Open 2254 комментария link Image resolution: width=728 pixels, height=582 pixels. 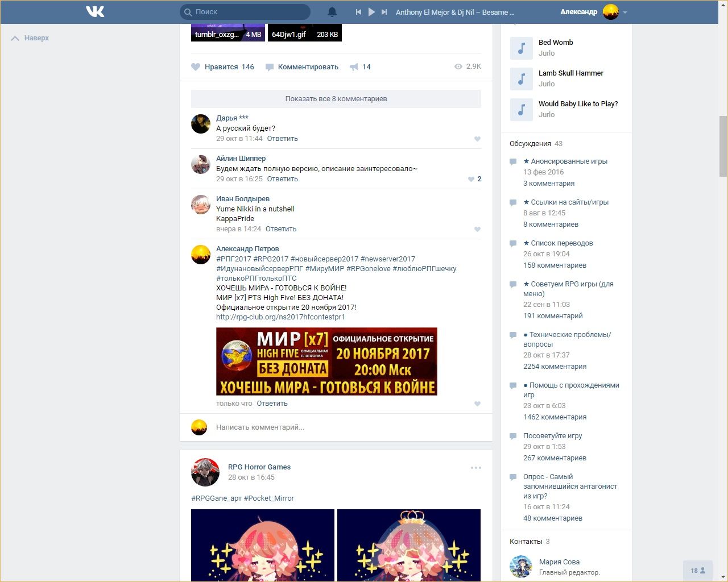click(x=555, y=367)
